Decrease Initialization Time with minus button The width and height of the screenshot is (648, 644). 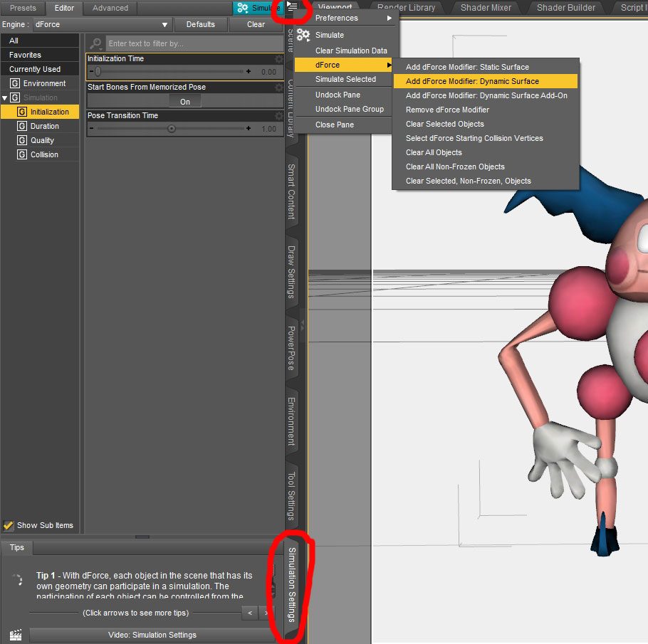click(x=91, y=71)
